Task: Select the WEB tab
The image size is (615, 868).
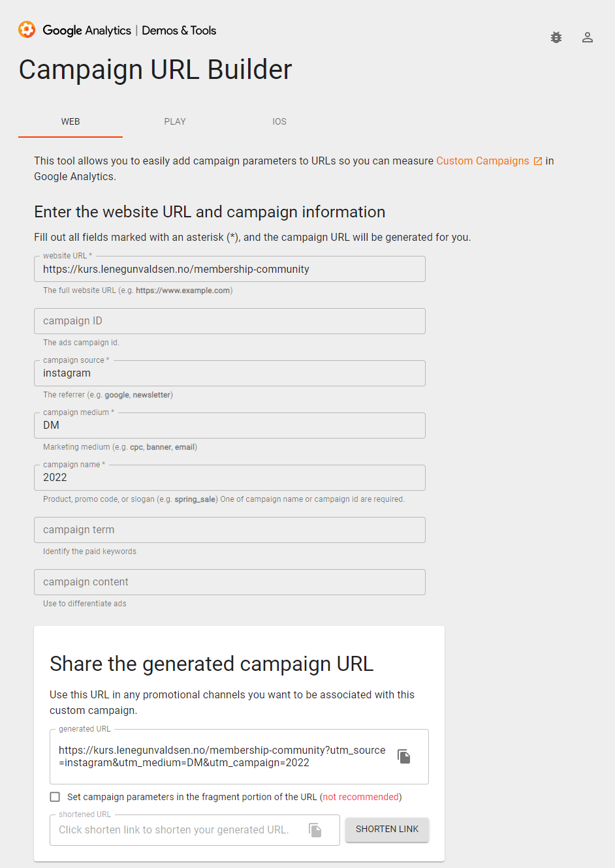Action: 71,121
